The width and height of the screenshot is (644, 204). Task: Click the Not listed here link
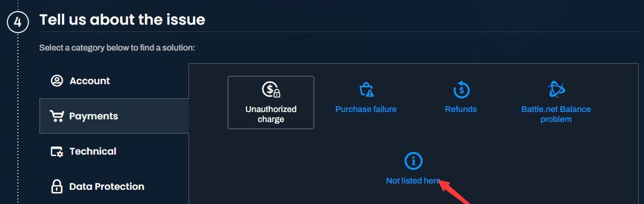pyautogui.click(x=413, y=181)
